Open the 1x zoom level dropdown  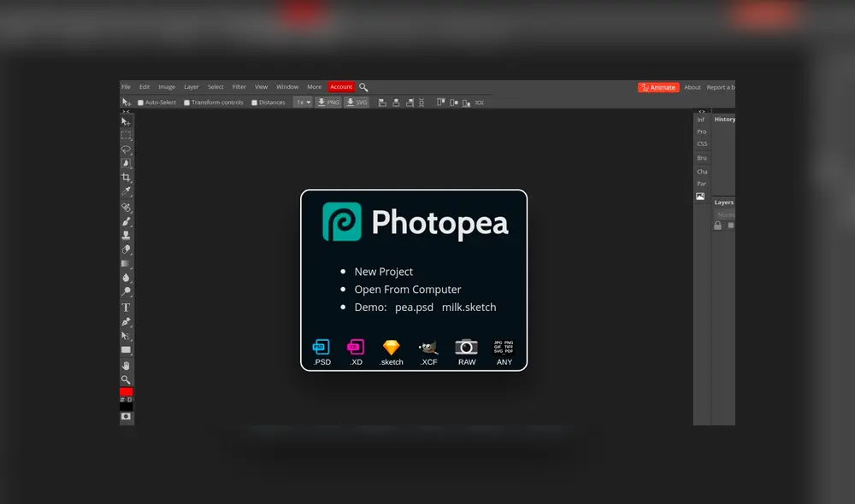pos(302,102)
